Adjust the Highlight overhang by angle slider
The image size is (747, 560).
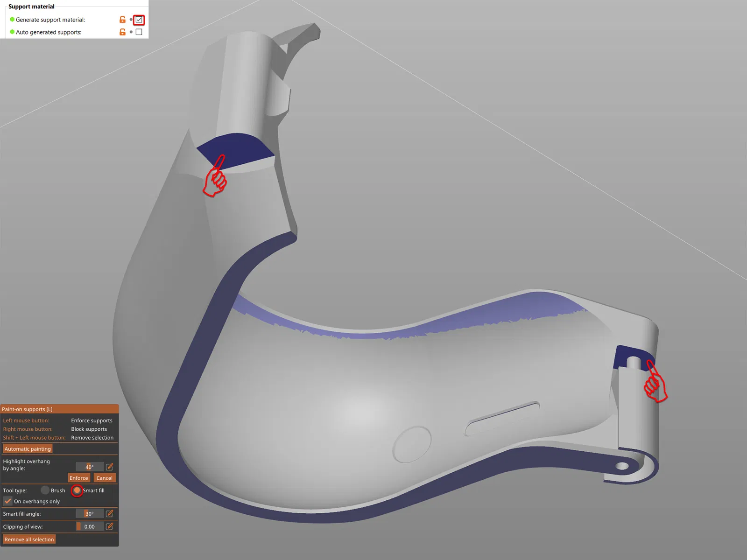pyautogui.click(x=90, y=467)
